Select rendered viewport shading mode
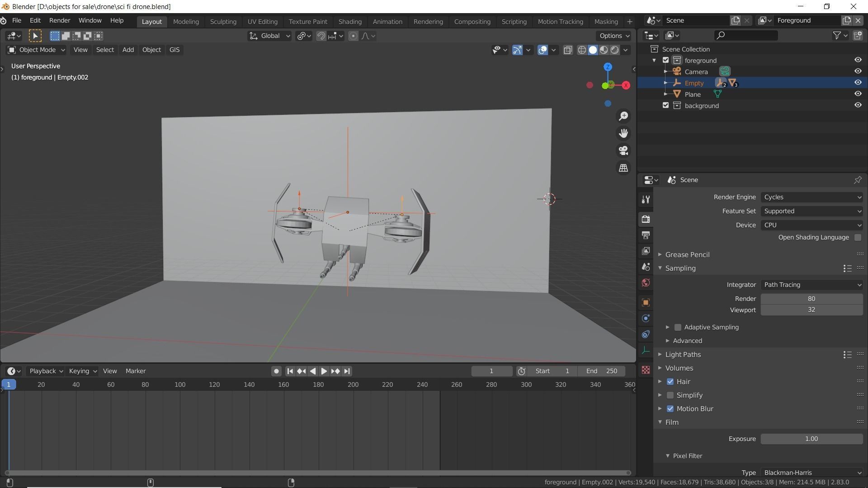 615,50
